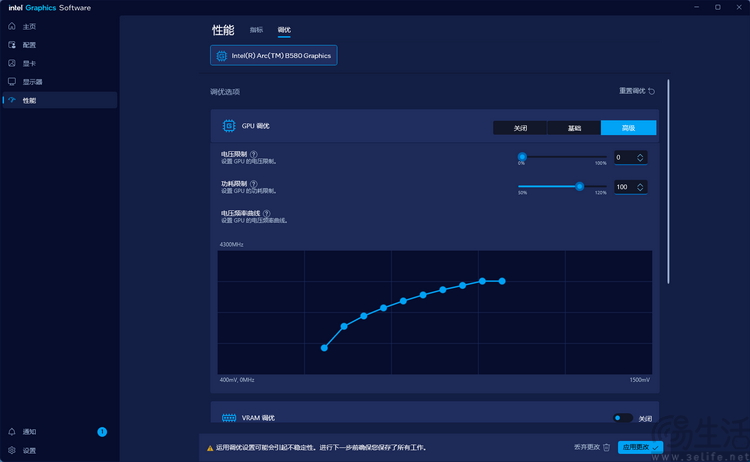Click the vertical scrollbar of tuning panel
This screenshot has width=750, height=462.
tap(668, 182)
